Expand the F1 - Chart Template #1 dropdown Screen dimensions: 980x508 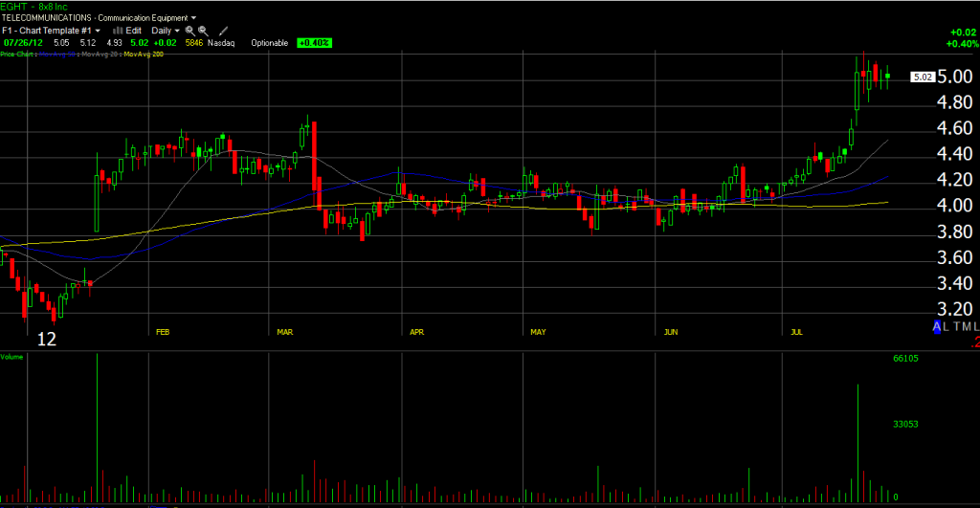[51, 31]
